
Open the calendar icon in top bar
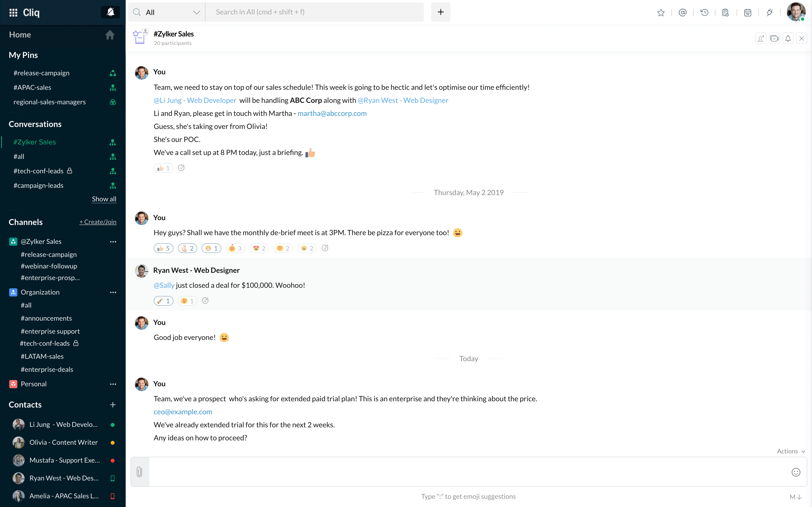(747, 12)
